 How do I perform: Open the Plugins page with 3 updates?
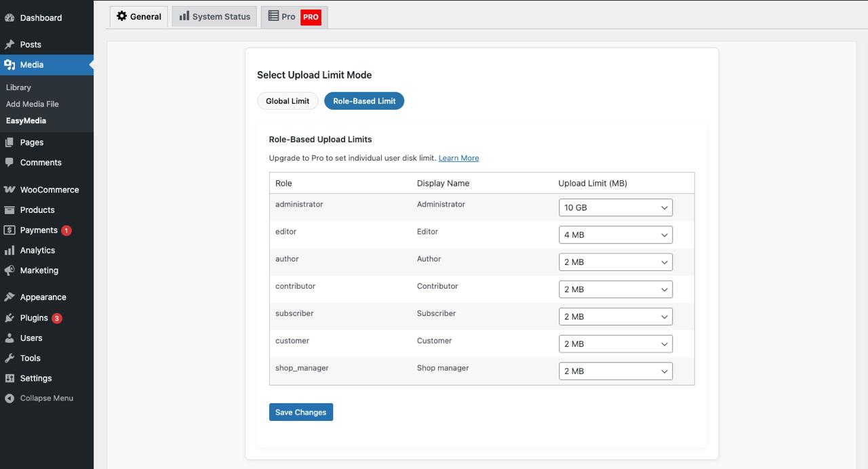(x=32, y=317)
